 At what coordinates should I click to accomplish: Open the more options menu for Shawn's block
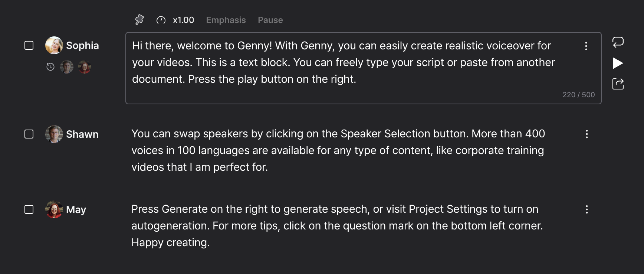587,134
